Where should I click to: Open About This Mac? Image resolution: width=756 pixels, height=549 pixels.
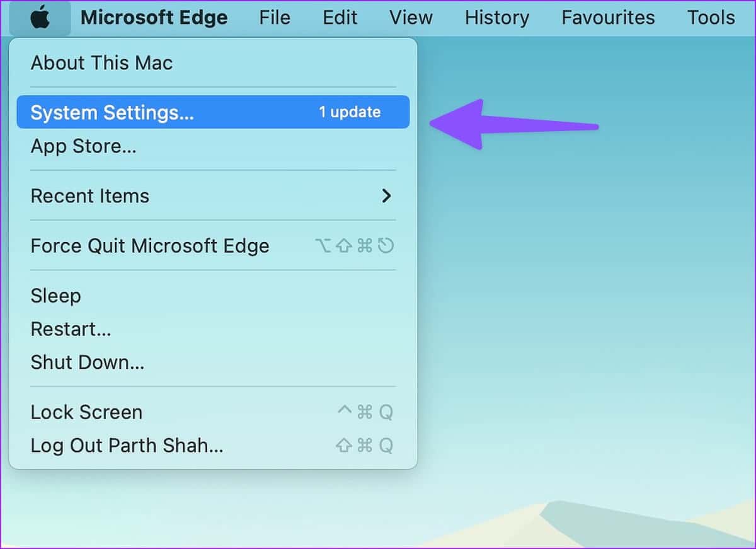point(101,63)
